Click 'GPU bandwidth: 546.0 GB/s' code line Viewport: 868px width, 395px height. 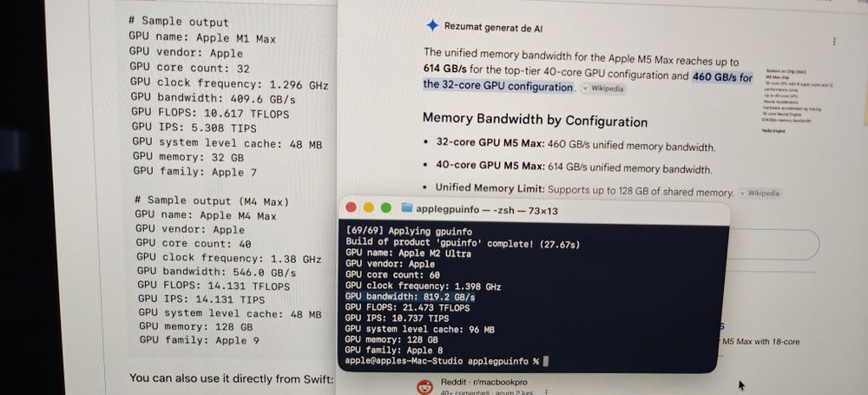point(216,272)
